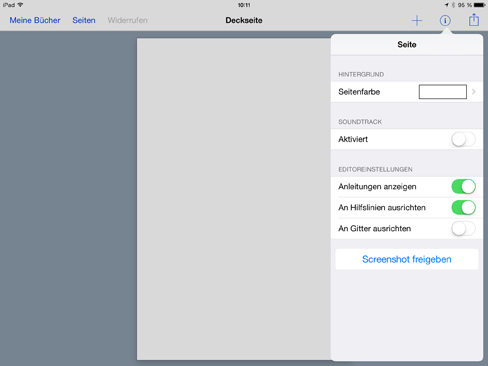This screenshot has width=488, height=366.
Task: Tap Screenshot freigeben button
Action: (x=407, y=259)
